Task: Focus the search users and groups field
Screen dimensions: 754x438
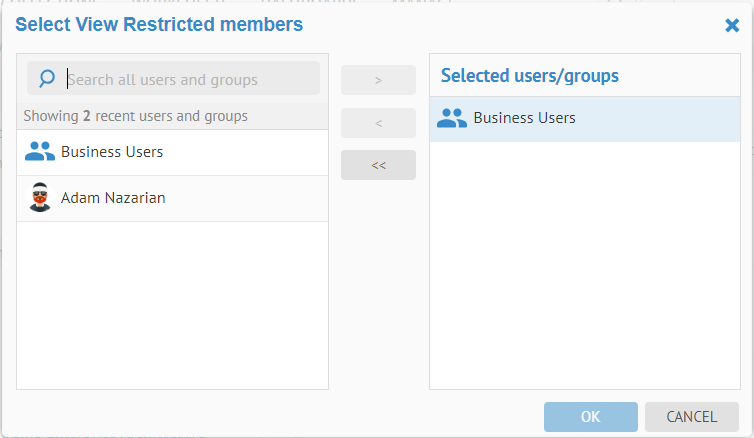Action: [190, 79]
